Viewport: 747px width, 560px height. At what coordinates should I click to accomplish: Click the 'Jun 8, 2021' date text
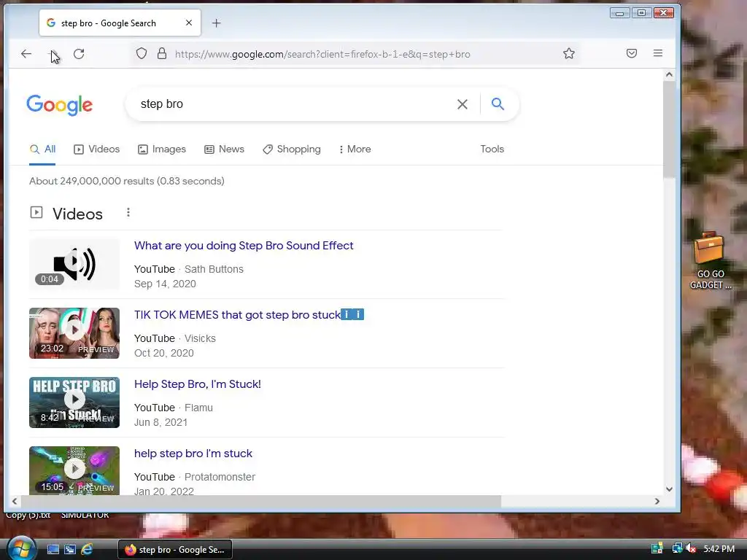click(160, 422)
